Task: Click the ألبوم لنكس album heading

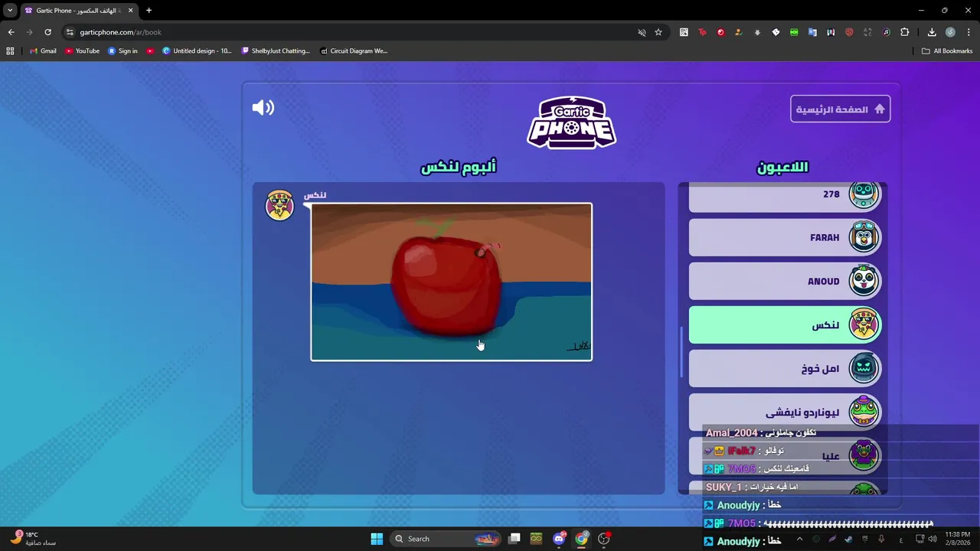Action: point(458,167)
